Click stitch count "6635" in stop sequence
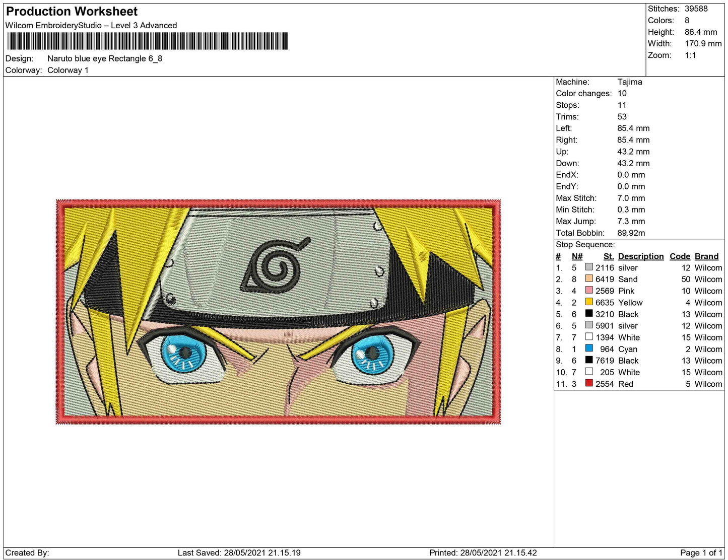 (x=605, y=302)
